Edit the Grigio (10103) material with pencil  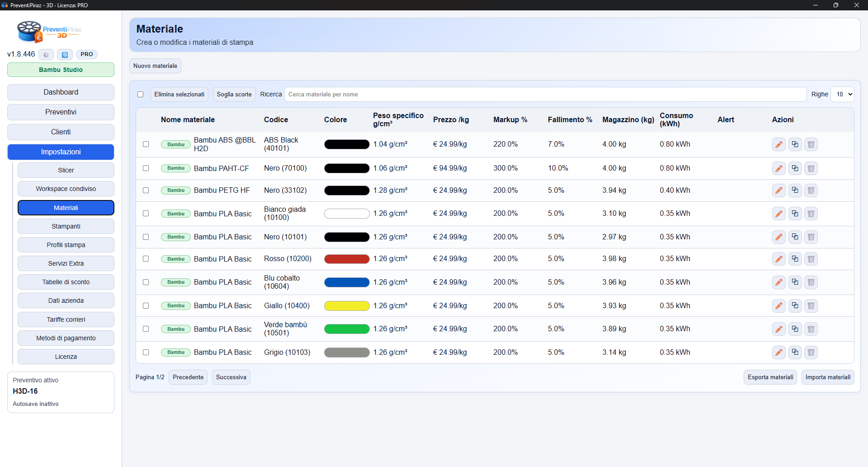coord(778,353)
